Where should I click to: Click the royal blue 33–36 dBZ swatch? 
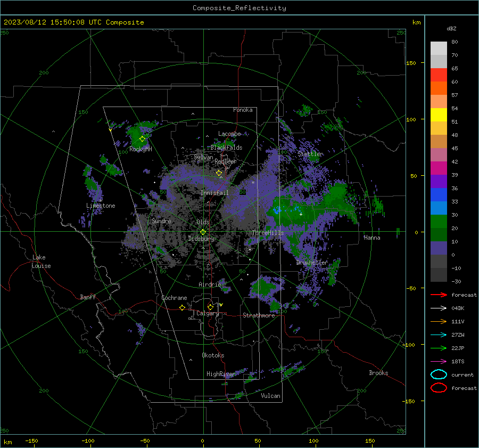[439, 195]
